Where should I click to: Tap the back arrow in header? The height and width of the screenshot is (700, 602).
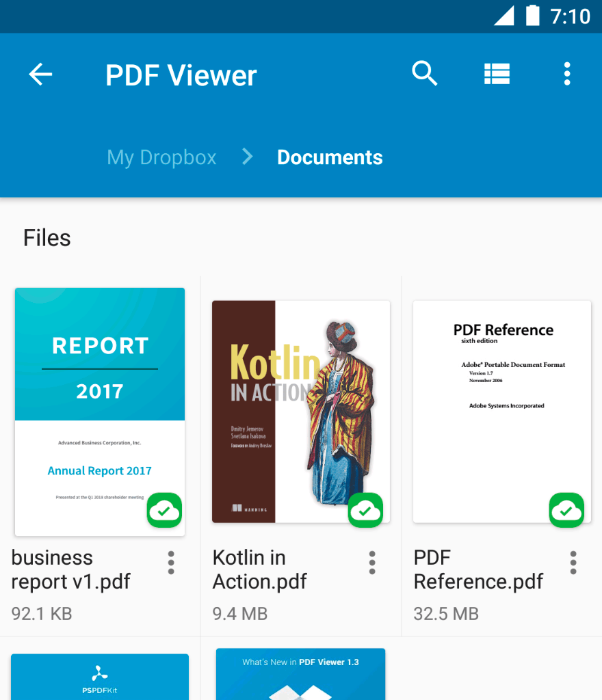40,74
